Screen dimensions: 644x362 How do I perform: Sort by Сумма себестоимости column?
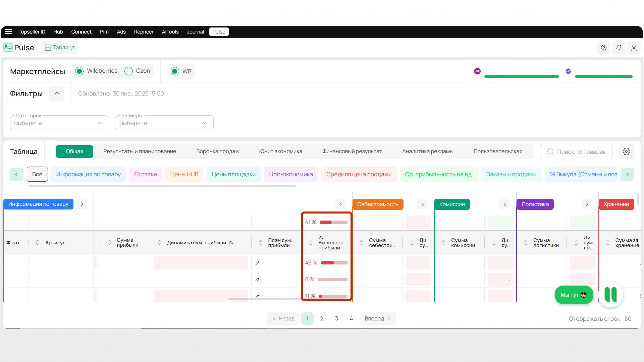click(x=362, y=242)
